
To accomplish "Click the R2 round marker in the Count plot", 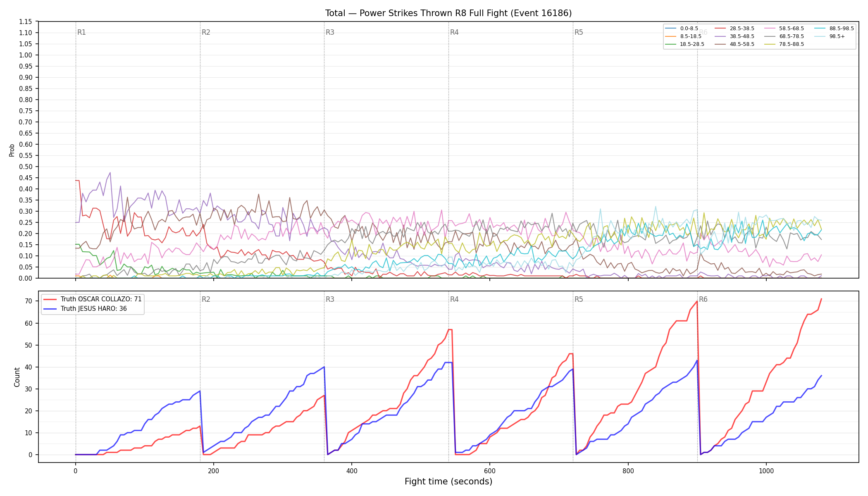I will click(x=206, y=299).
